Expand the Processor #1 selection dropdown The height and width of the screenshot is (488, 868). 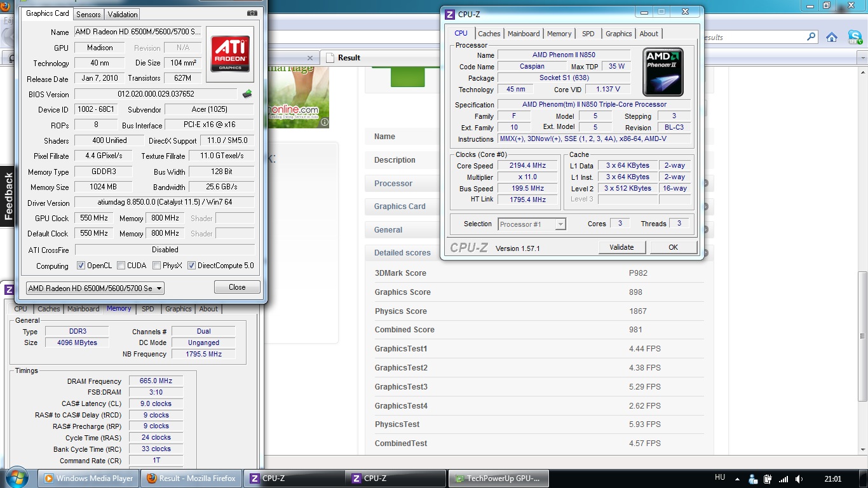(x=531, y=224)
